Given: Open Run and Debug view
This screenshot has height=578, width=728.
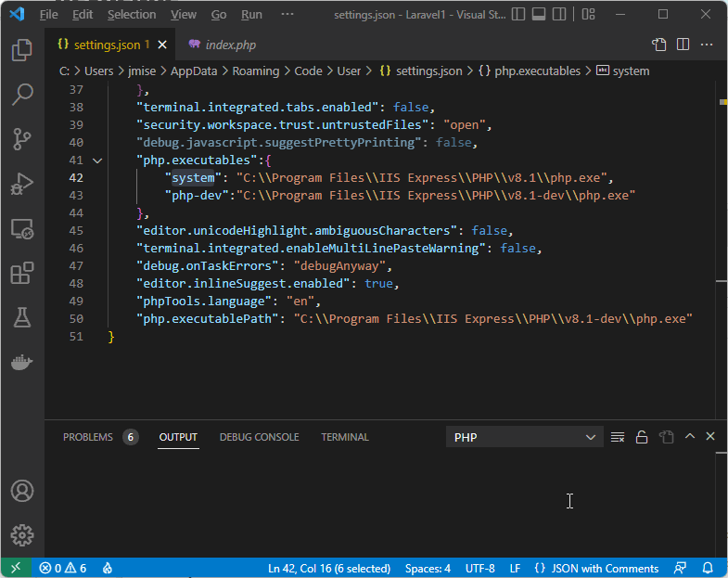Looking at the screenshot, I should pyautogui.click(x=22, y=184).
